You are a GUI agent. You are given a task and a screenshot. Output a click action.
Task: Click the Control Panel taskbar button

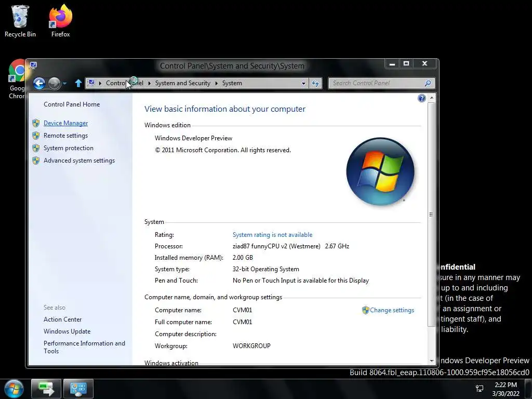tap(78, 389)
